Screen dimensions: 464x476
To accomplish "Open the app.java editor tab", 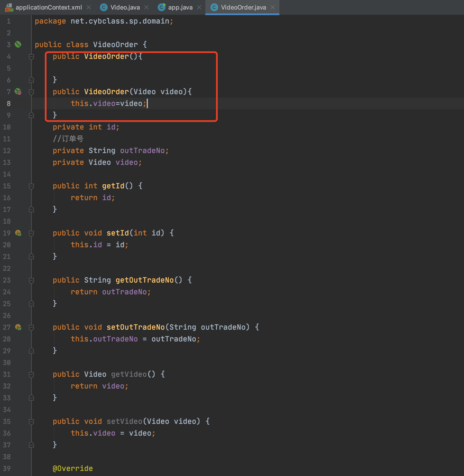I will pyautogui.click(x=180, y=8).
